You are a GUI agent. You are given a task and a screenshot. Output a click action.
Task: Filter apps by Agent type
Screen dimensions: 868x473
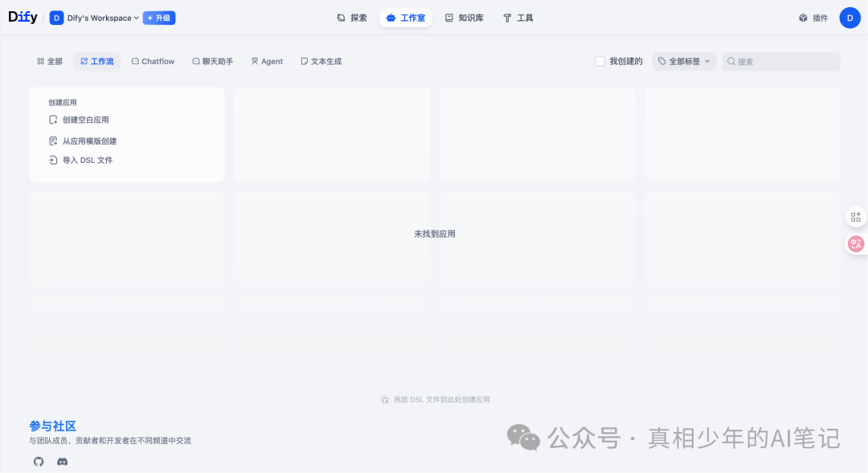[x=267, y=61]
